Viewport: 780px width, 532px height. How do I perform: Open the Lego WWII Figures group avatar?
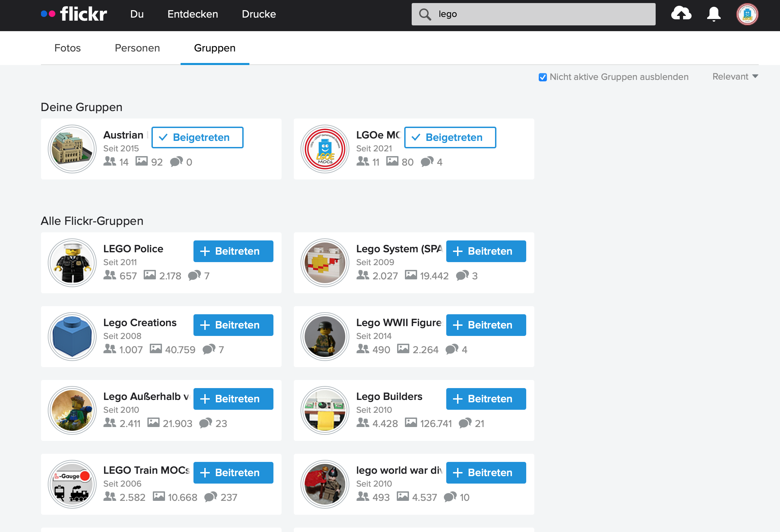click(x=325, y=337)
